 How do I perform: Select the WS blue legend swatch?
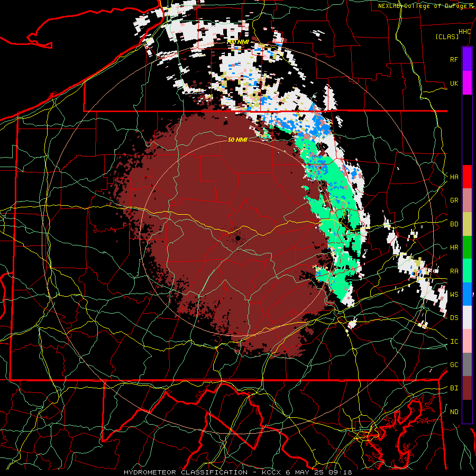467,294
